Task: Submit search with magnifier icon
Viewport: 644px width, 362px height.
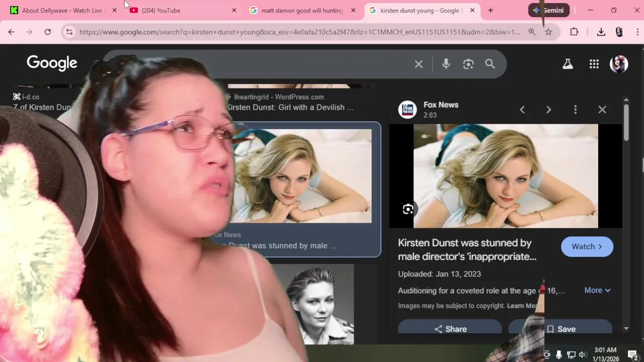Action: pyautogui.click(x=490, y=64)
